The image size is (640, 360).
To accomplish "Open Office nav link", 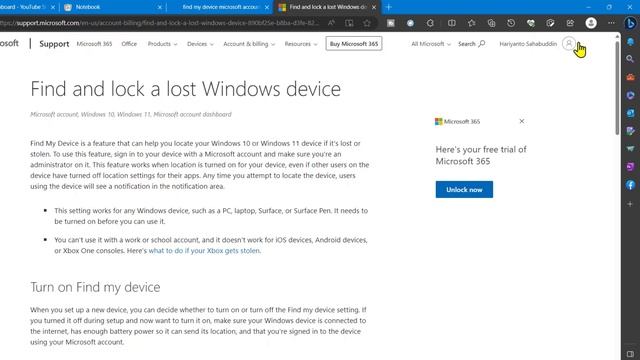I will tap(129, 44).
